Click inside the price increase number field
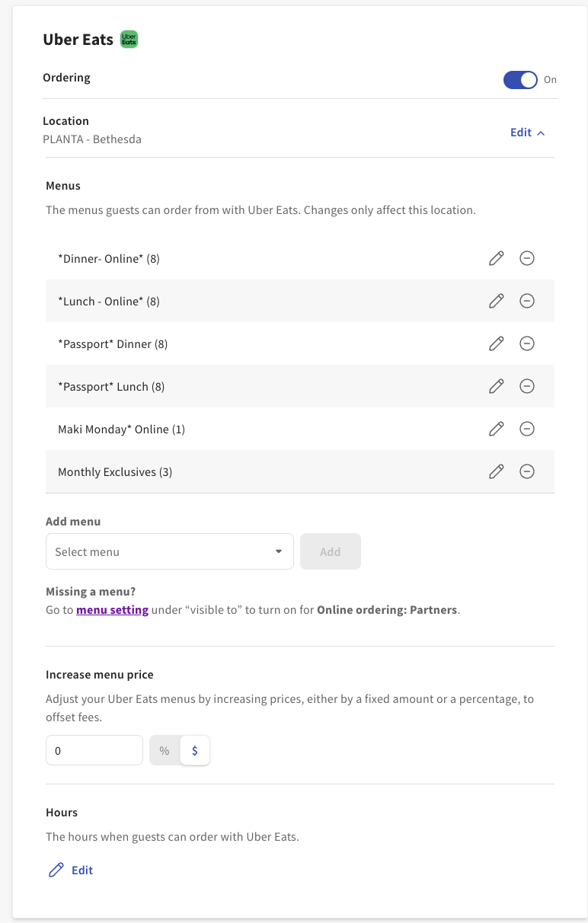 pyautogui.click(x=94, y=750)
